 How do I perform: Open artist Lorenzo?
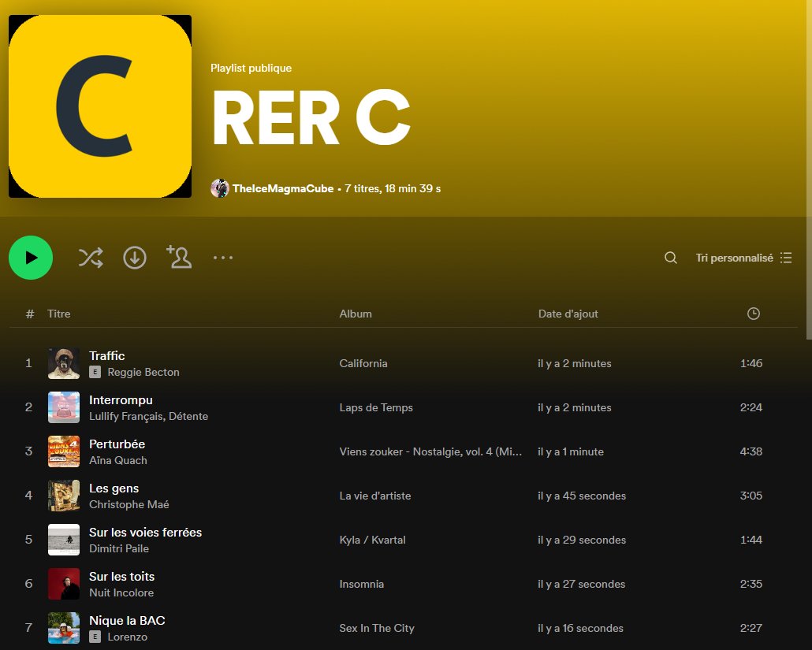tap(128, 637)
